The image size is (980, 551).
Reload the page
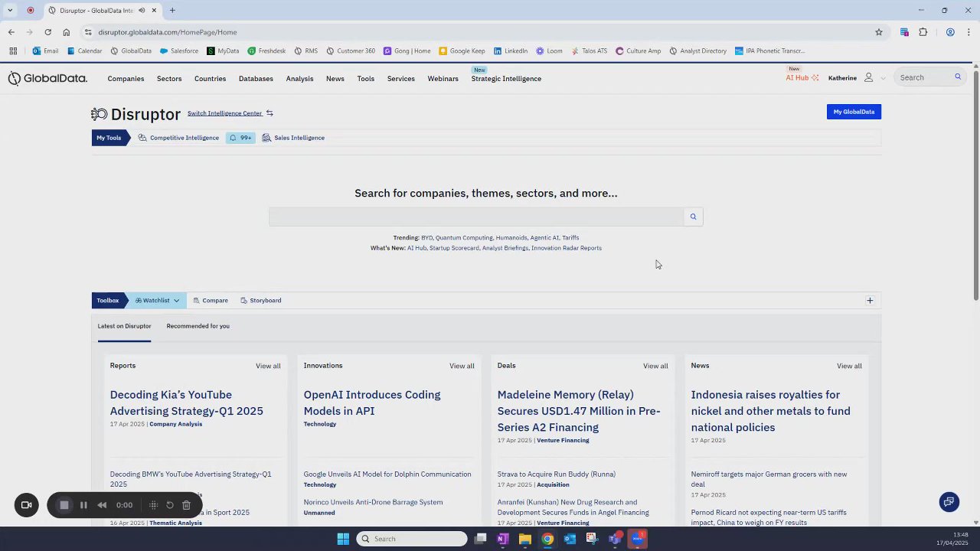(47, 32)
